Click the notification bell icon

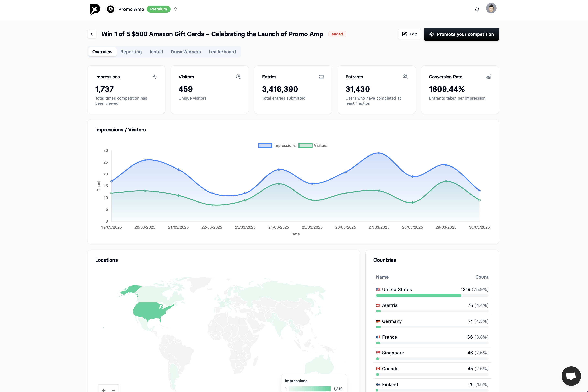477,9
